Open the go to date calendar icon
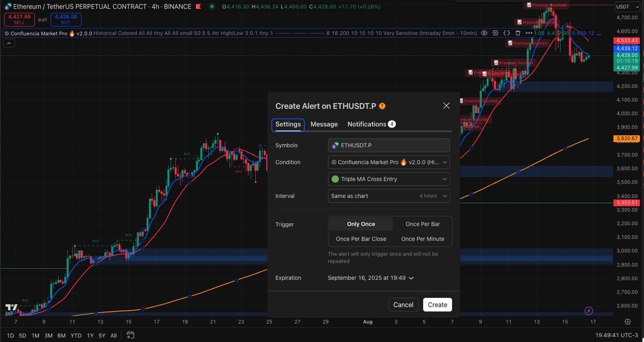 tap(130, 335)
